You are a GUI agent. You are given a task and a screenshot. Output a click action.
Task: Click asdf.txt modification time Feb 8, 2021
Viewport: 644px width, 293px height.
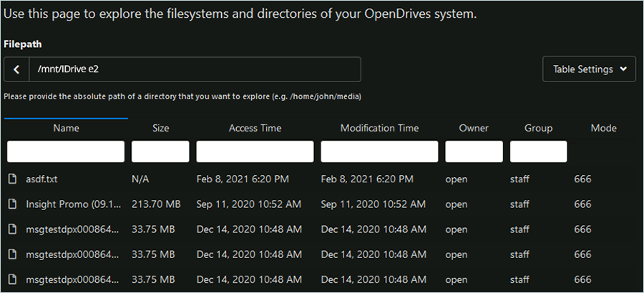point(367,179)
